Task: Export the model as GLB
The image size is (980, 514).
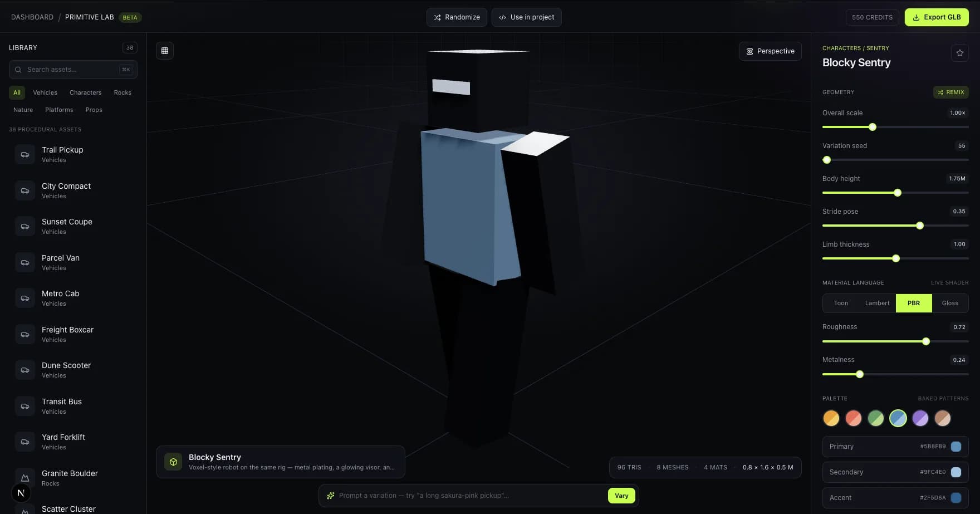Action: [937, 17]
